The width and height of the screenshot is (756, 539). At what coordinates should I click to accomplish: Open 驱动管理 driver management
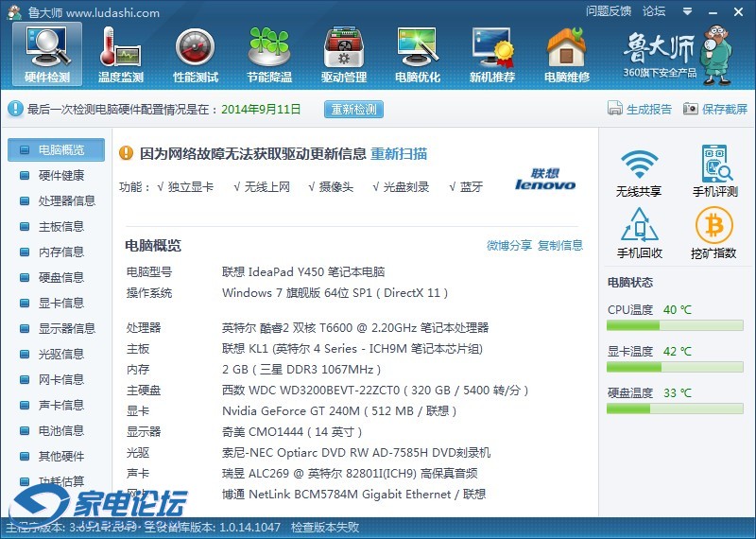(x=343, y=53)
